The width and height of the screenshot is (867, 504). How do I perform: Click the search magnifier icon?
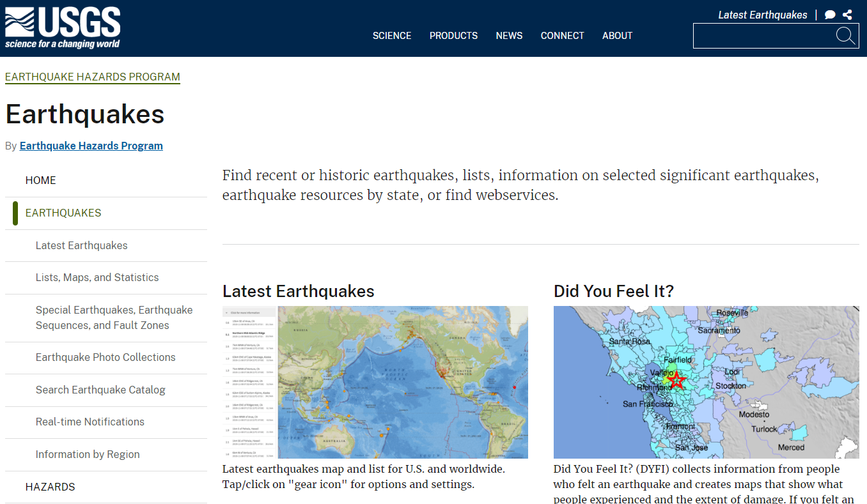[x=845, y=36]
